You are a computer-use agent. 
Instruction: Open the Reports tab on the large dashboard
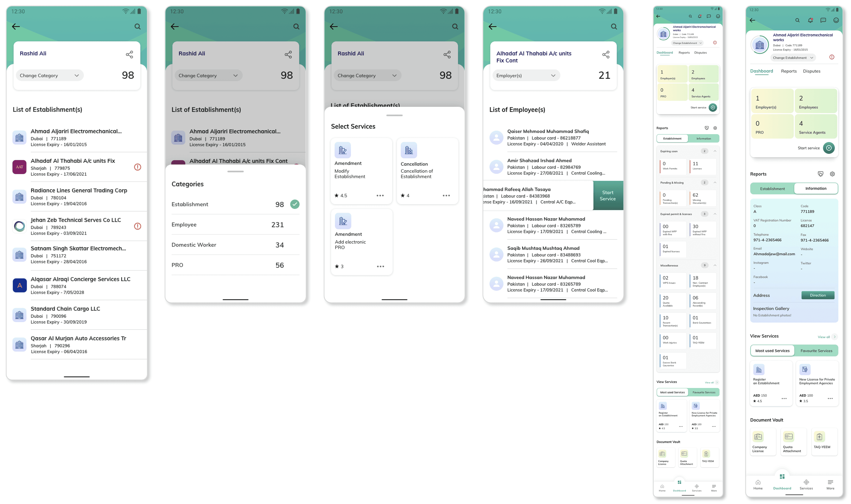[x=789, y=71]
